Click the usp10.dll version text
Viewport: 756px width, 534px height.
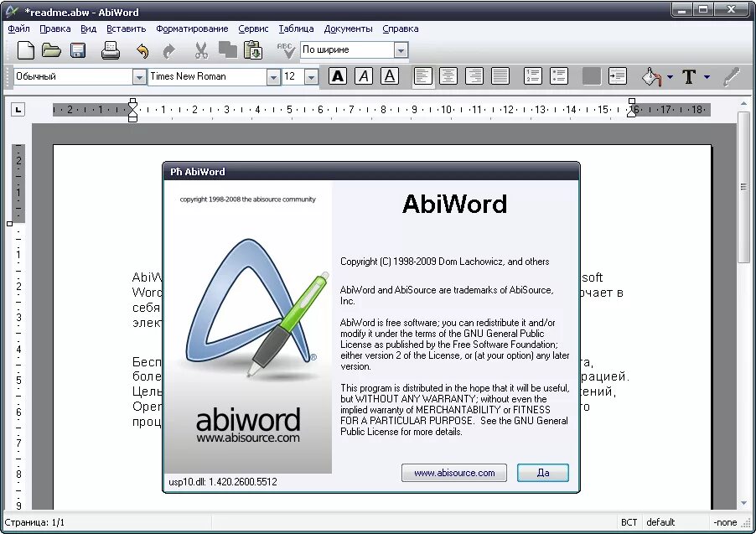223,481
